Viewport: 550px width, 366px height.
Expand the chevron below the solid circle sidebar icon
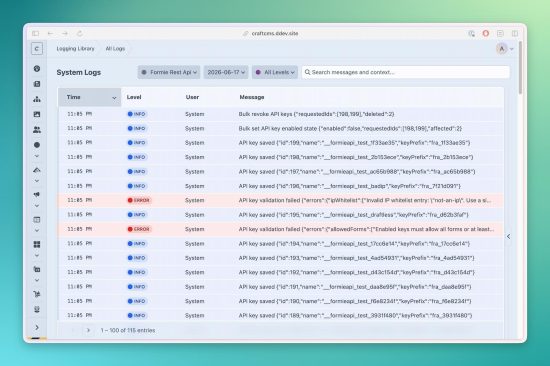[37, 156]
